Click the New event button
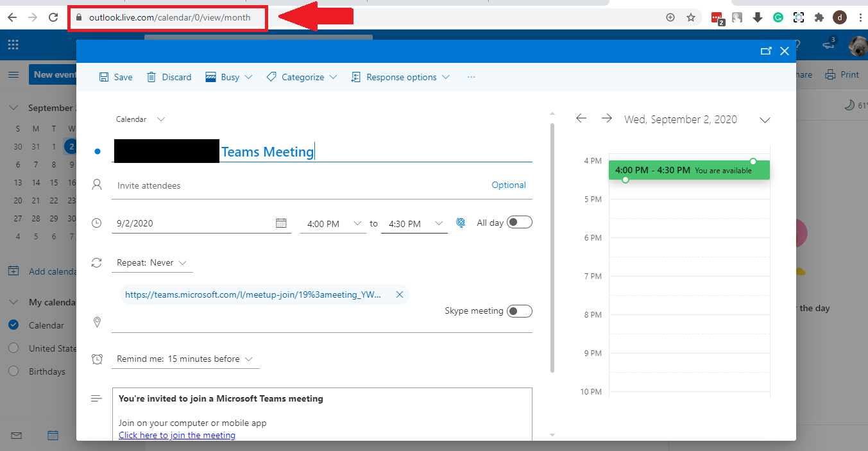Viewport: 868px width, 451px height. (x=53, y=74)
